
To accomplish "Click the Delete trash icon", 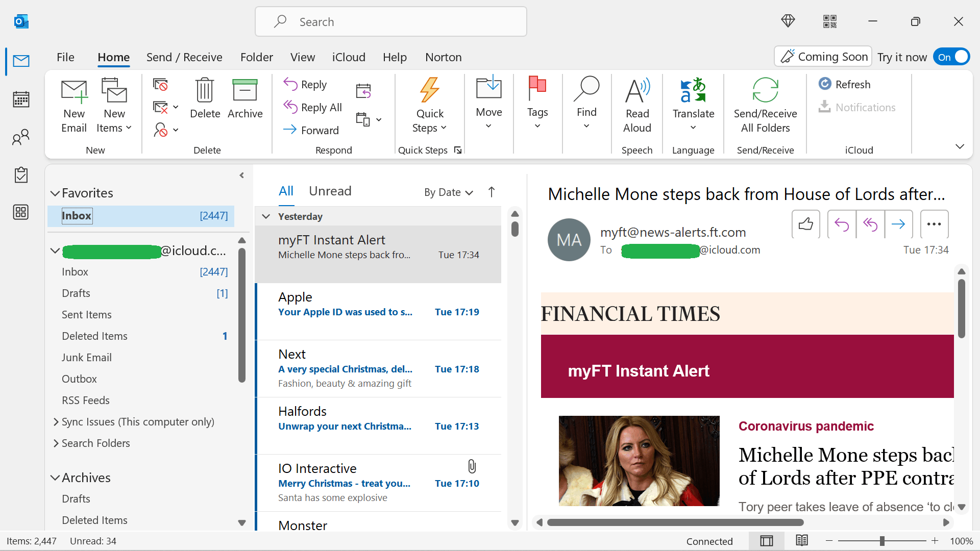I will (205, 90).
